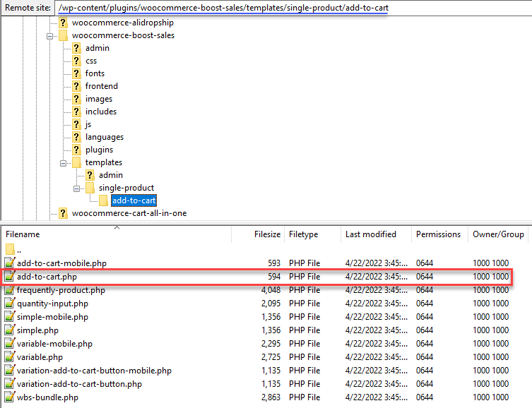
Task: Click PHP file icon of variable-mobile.php
Action: click(x=10, y=343)
